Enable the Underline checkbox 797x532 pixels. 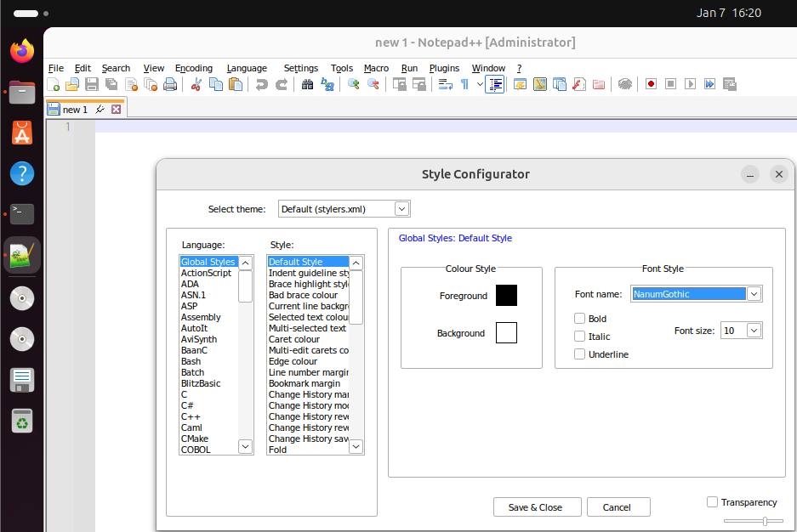(x=579, y=354)
